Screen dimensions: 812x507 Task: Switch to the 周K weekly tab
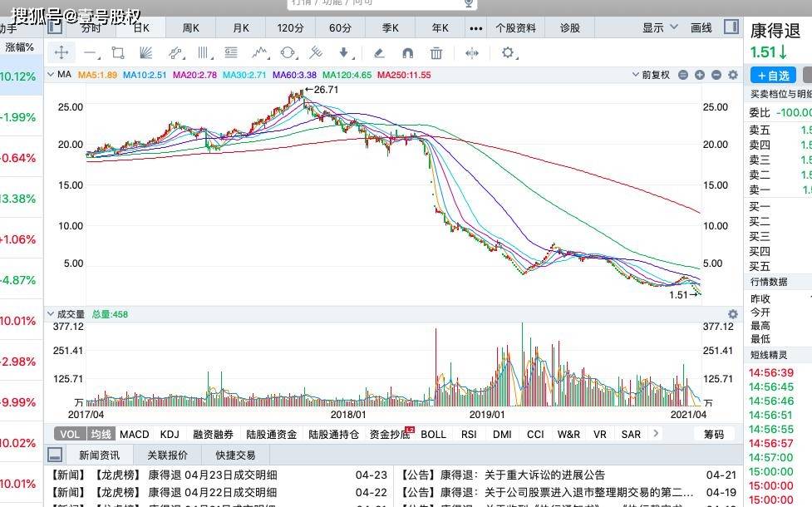[x=191, y=27]
